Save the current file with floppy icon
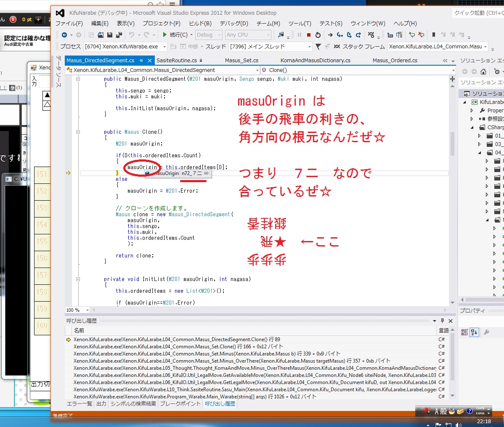The height and width of the screenshot is (427, 504). click(110, 35)
